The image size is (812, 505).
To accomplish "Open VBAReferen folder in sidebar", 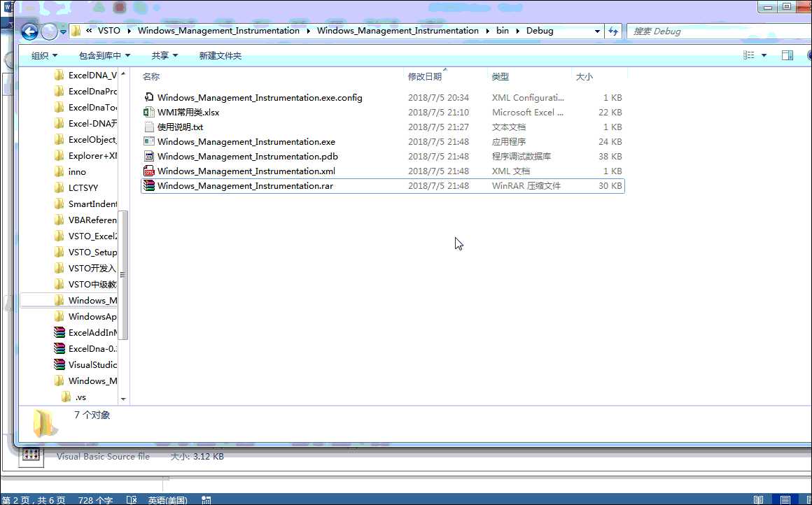I will 86,220.
